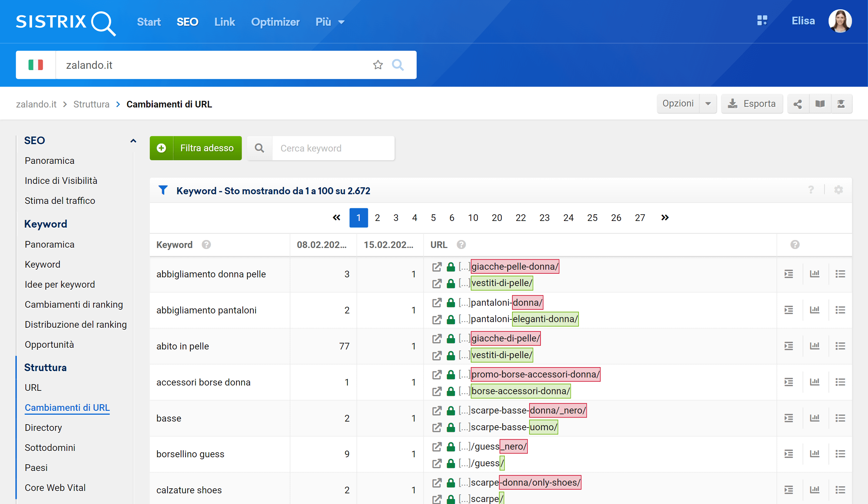Open list icon for basse row
Image resolution: width=868 pixels, height=504 pixels.
[x=840, y=418]
